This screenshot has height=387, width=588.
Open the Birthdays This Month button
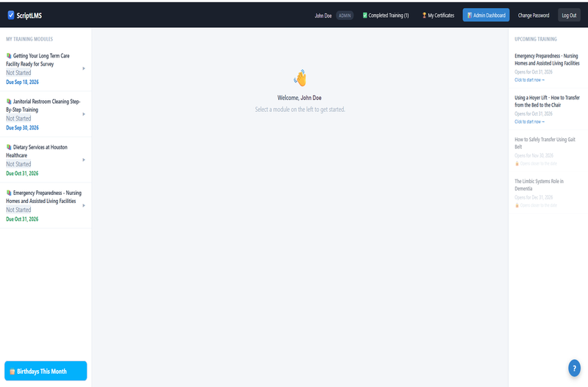click(x=46, y=371)
